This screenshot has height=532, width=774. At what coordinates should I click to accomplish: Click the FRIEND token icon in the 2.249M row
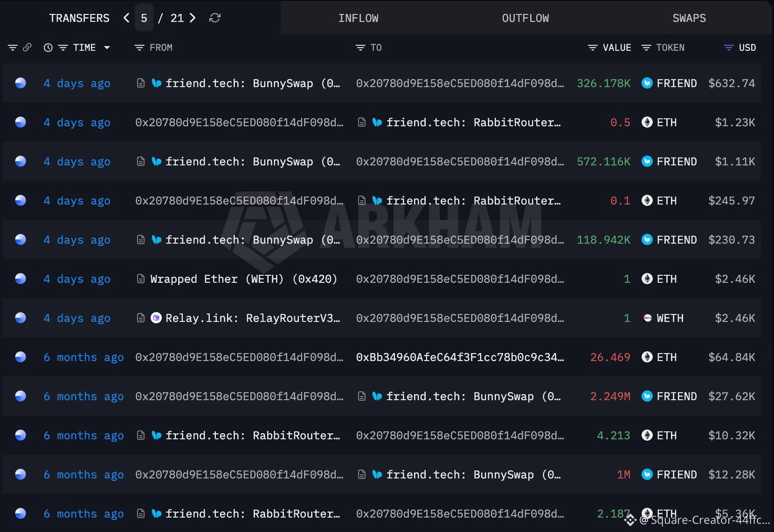(x=647, y=396)
